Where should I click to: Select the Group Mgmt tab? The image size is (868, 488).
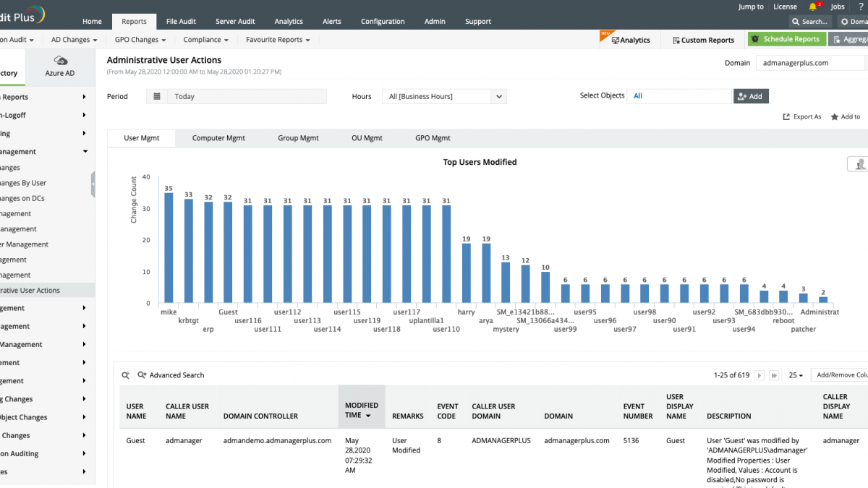(298, 138)
